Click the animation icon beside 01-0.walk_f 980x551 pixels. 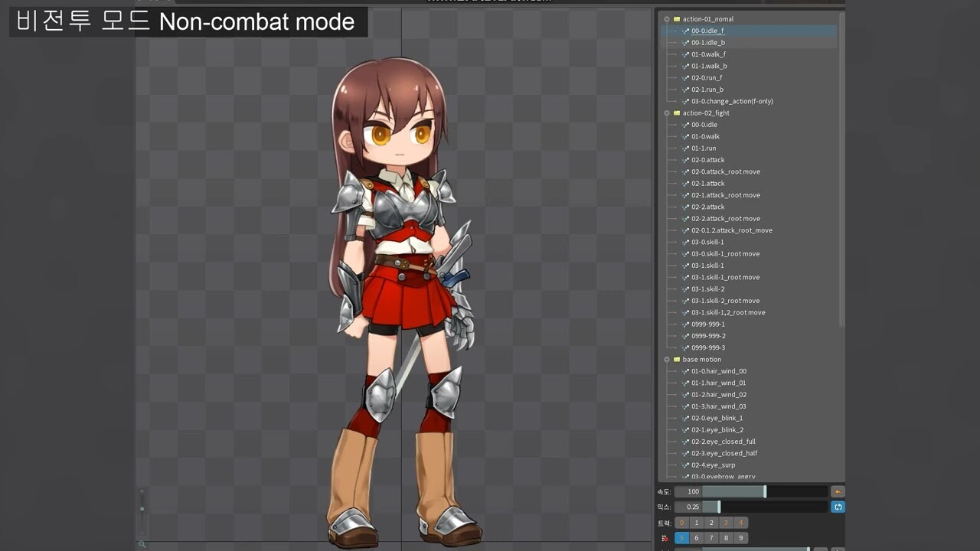(684, 54)
